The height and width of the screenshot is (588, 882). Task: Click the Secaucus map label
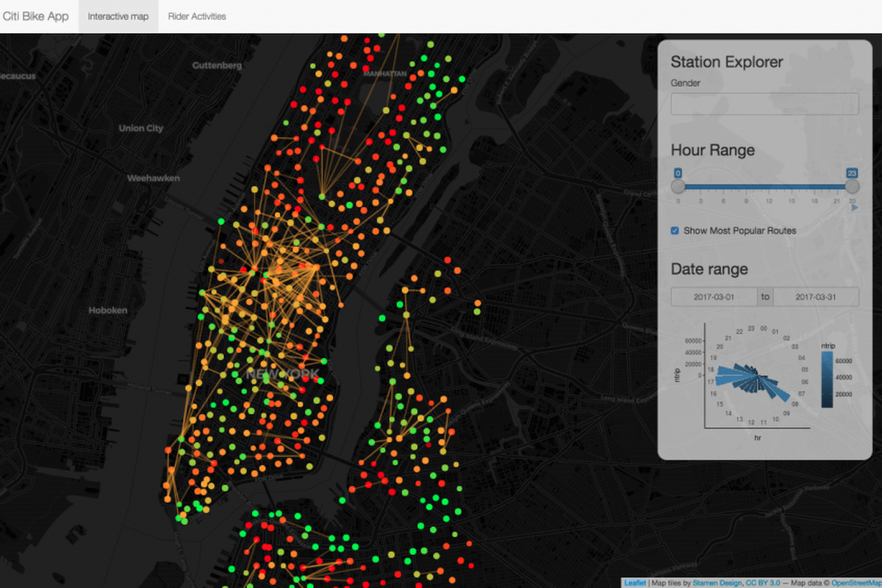(18, 76)
